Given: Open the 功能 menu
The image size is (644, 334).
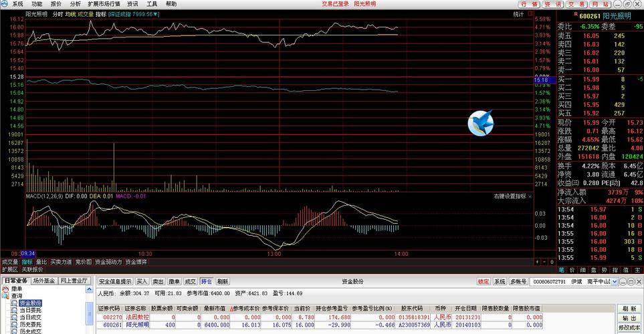Looking at the screenshot, I should (37, 4).
